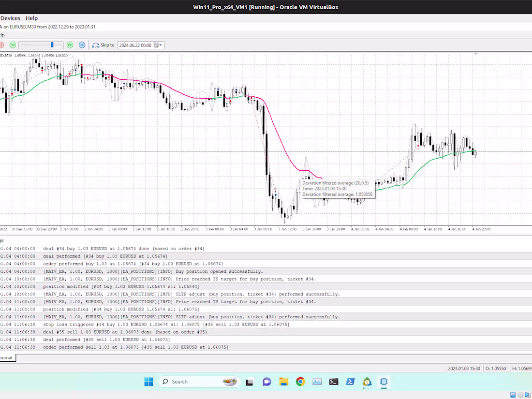Select the speed up playback icon
Viewport: 532px width, 399px height.
(x=69, y=44)
